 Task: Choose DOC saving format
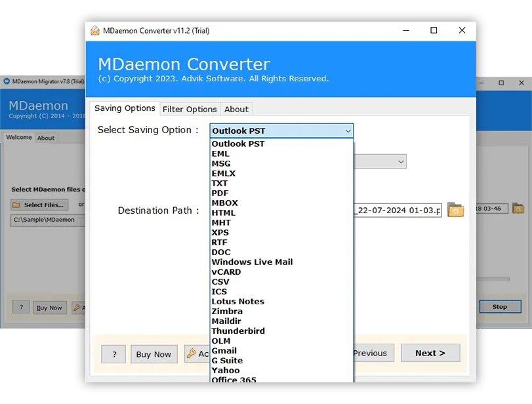pyautogui.click(x=281, y=252)
